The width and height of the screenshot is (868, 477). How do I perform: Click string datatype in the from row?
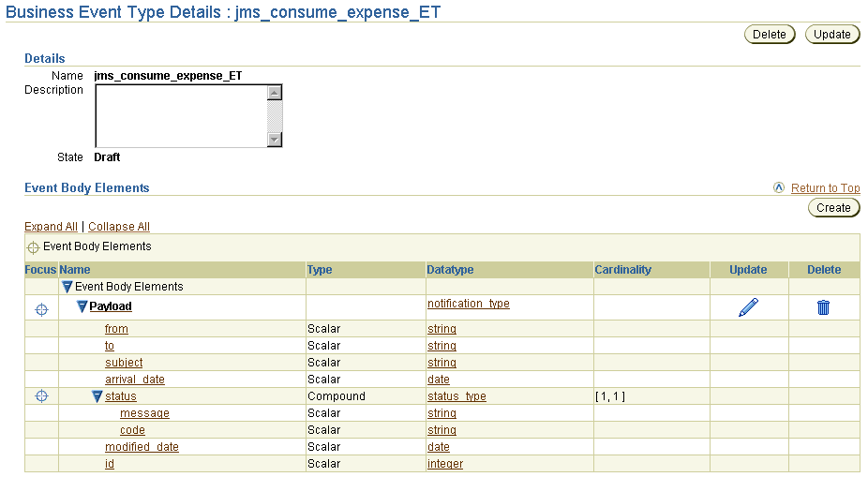point(441,329)
